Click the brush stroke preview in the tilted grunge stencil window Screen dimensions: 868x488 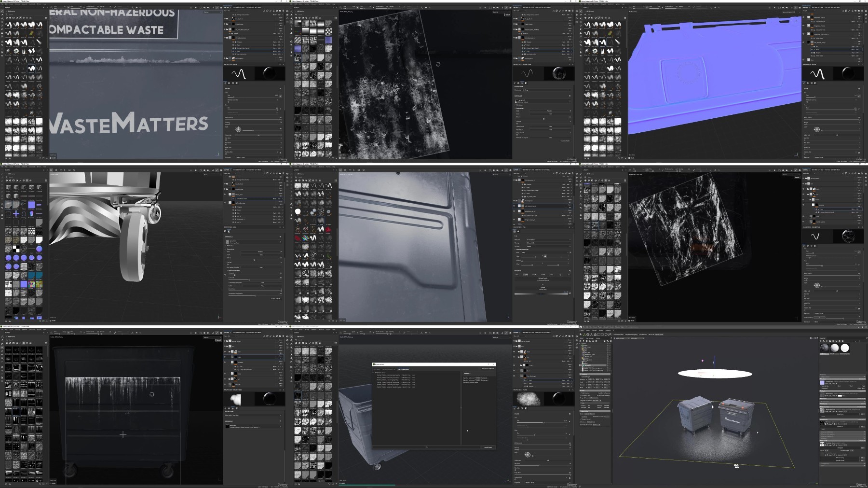[527, 73]
